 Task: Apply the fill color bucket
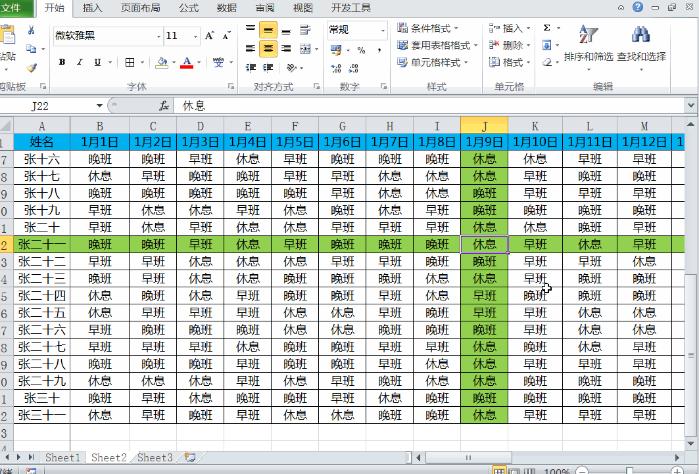tap(161, 63)
